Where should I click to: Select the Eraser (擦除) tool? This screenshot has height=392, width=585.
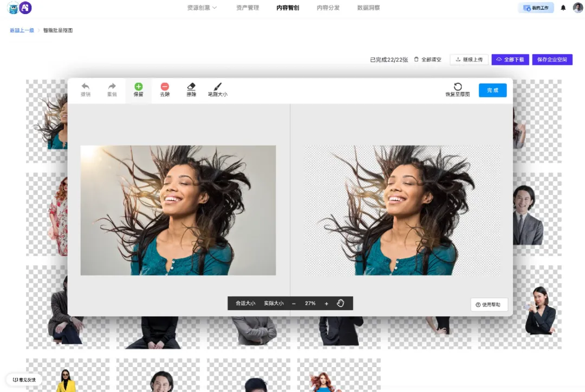click(191, 90)
